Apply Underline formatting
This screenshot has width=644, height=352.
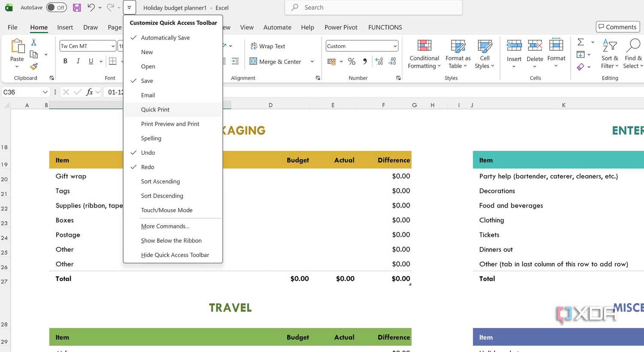pyautogui.click(x=91, y=61)
